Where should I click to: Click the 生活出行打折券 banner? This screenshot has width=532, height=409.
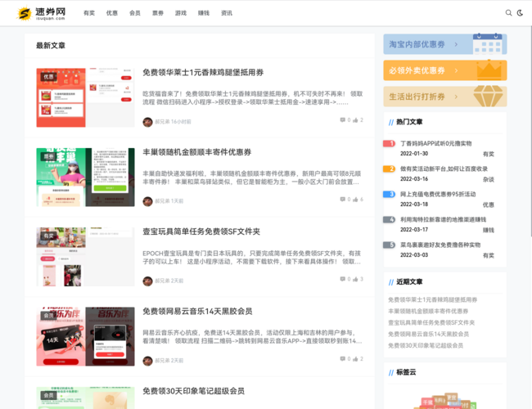click(445, 97)
